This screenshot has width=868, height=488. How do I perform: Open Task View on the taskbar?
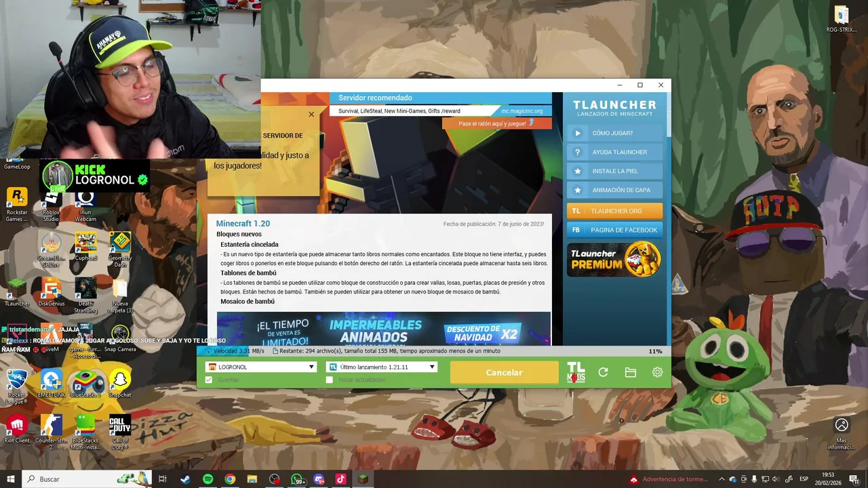tap(163, 479)
